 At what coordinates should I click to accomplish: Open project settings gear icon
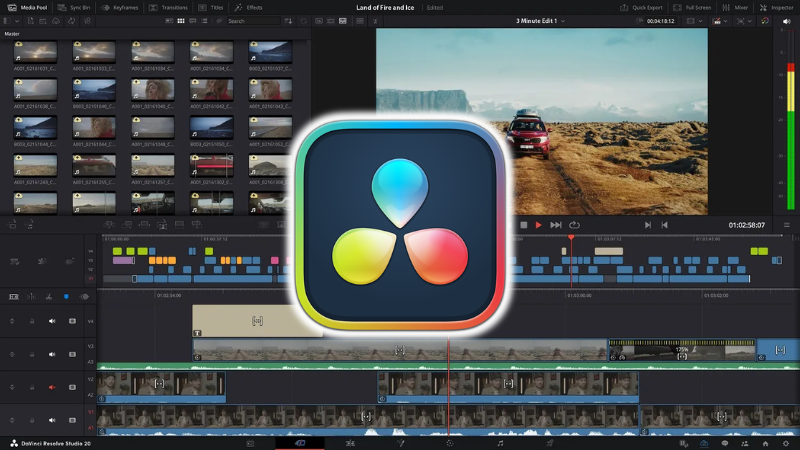click(x=786, y=443)
